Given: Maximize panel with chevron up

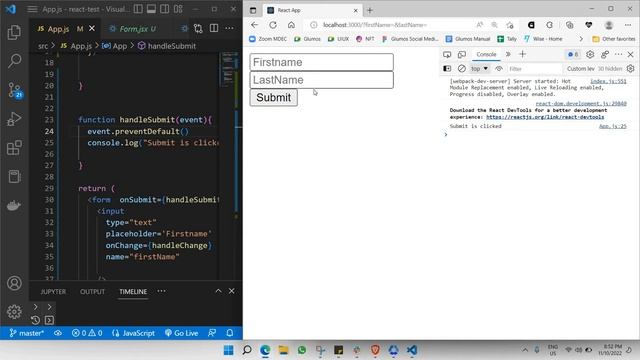Looking at the screenshot, I should coord(218,291).
